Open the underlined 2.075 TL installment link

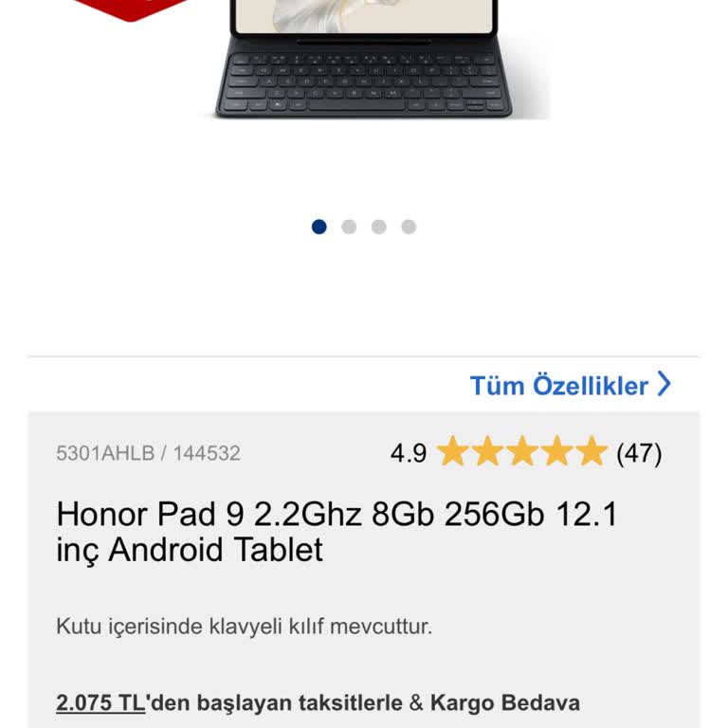click(100, 702)
